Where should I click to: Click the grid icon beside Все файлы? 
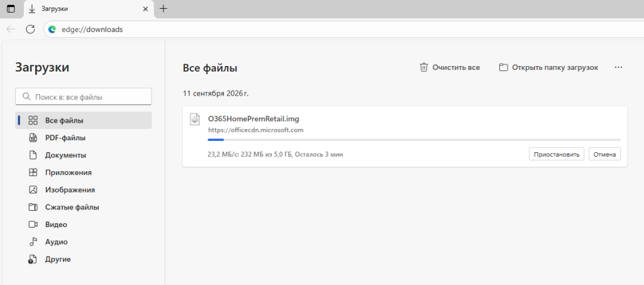click(x=33, y=121)
